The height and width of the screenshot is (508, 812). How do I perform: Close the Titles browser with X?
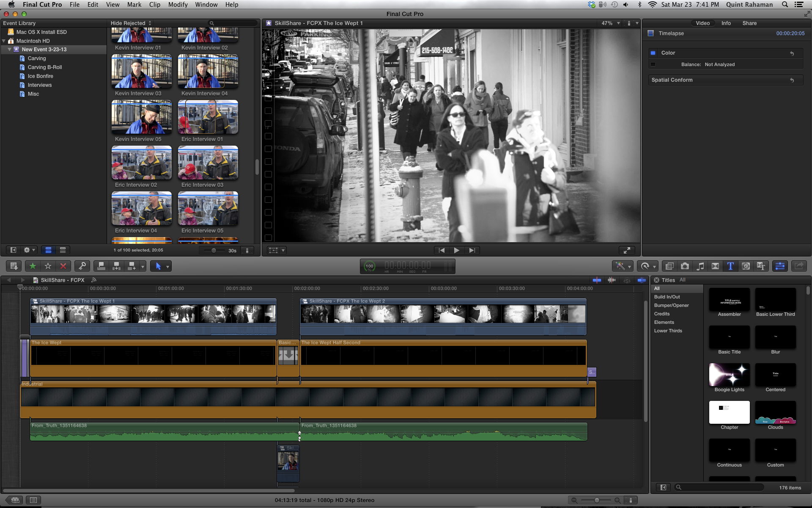(x=656, y=280)
